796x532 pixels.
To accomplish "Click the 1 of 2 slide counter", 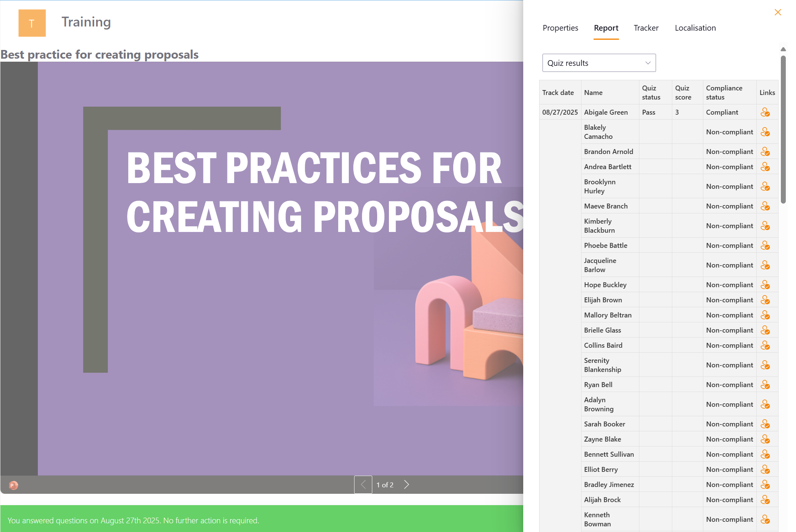I will (x=385, y=485).
